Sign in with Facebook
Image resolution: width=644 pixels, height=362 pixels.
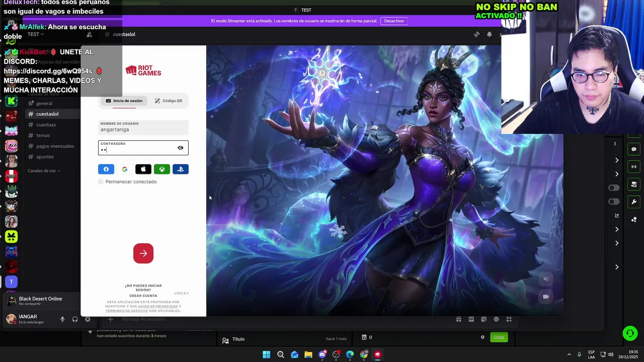pyautogui.click(x=106, y=169)
